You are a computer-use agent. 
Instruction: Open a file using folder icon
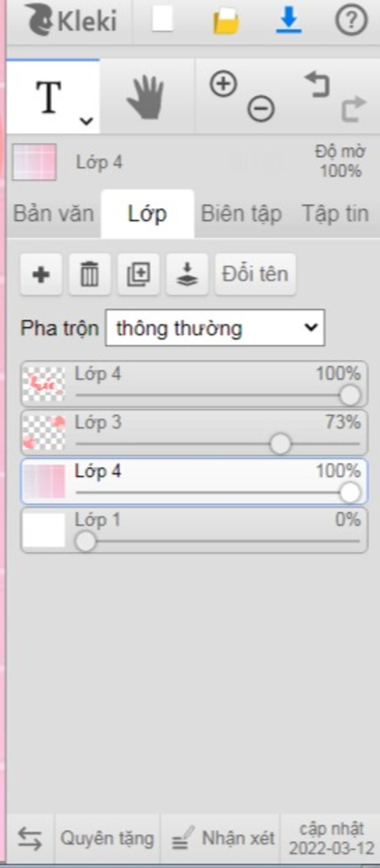(226, 22)
